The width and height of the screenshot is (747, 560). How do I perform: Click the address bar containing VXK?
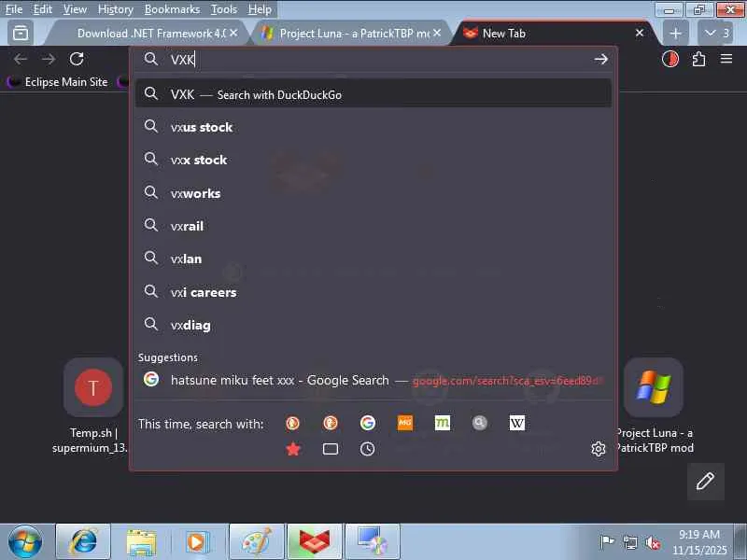[374, 60]
